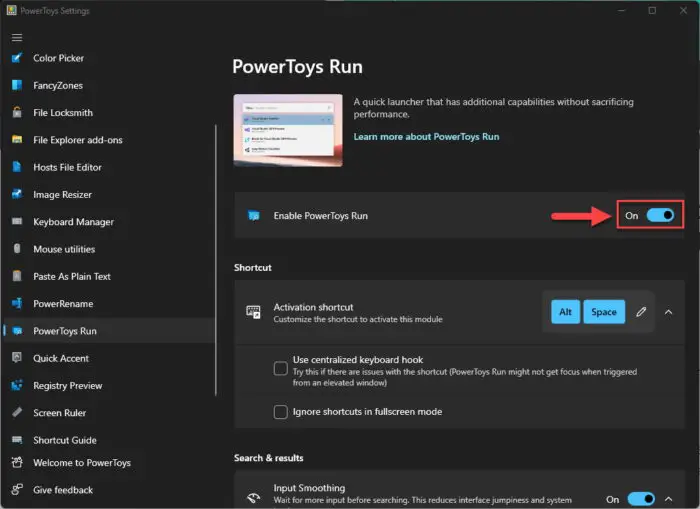Click the 'PowerToys Run' page title
Image resolution: width=700 pixels, height=509 pixels.
pos(297,67)
